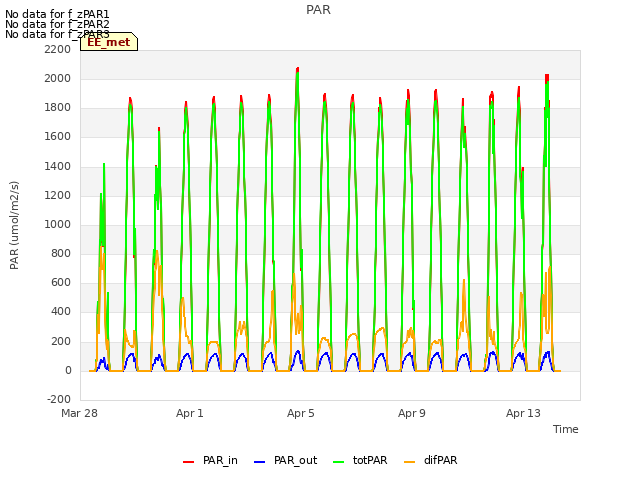Click the PAR chart title
The image size is (640, 480).
coord(318,10)
